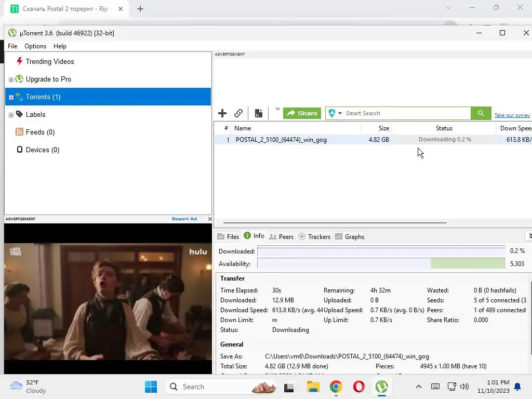Click the taskbar Search box
Viewport: 532px width, 399px height.
pyautogui.click(x=220, y=387)
